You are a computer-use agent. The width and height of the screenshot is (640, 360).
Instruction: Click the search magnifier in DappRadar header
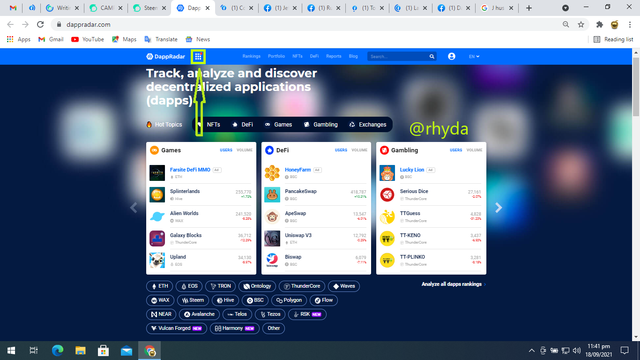click(431, 57)
